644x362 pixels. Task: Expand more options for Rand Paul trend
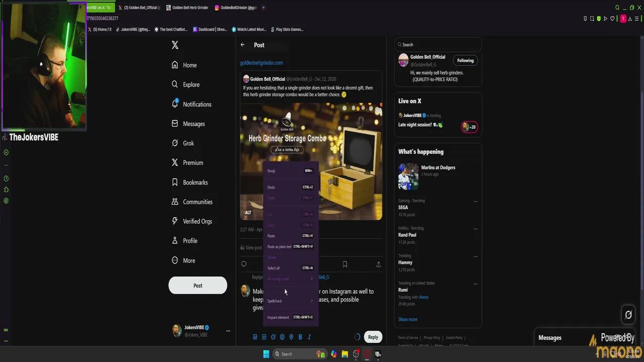(475, 229)
